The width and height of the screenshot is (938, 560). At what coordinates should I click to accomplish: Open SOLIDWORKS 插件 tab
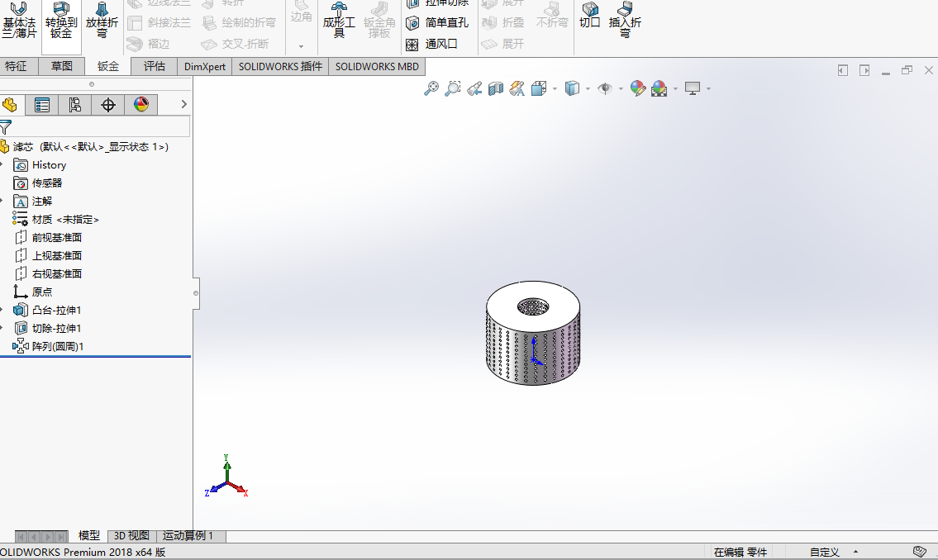pos(280,66)
